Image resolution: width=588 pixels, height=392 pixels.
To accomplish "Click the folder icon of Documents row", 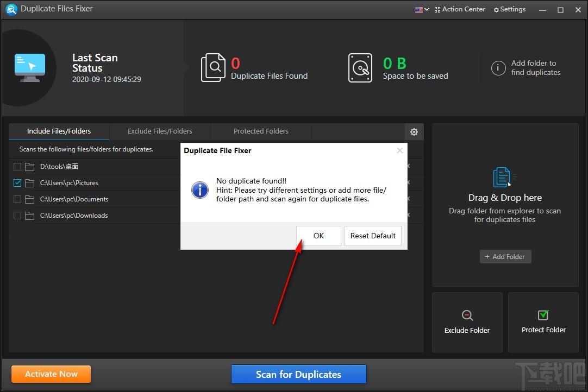I will tap(30, 199).
